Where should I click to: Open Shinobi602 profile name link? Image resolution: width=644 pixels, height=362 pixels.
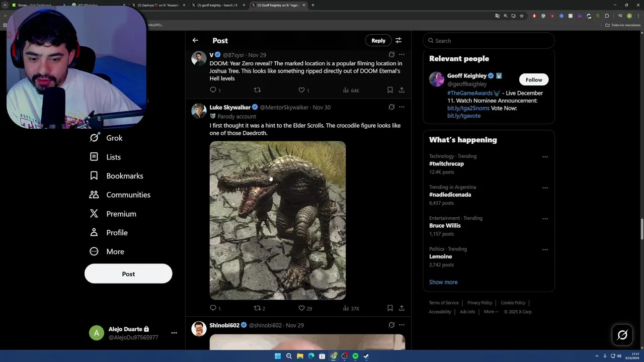tap(224, 325)
